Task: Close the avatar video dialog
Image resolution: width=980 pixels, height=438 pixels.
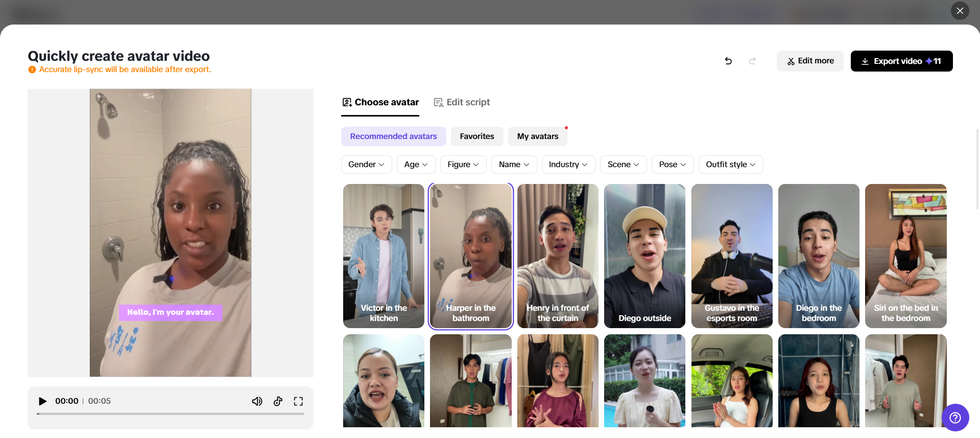Action: [x=960, y=11]
